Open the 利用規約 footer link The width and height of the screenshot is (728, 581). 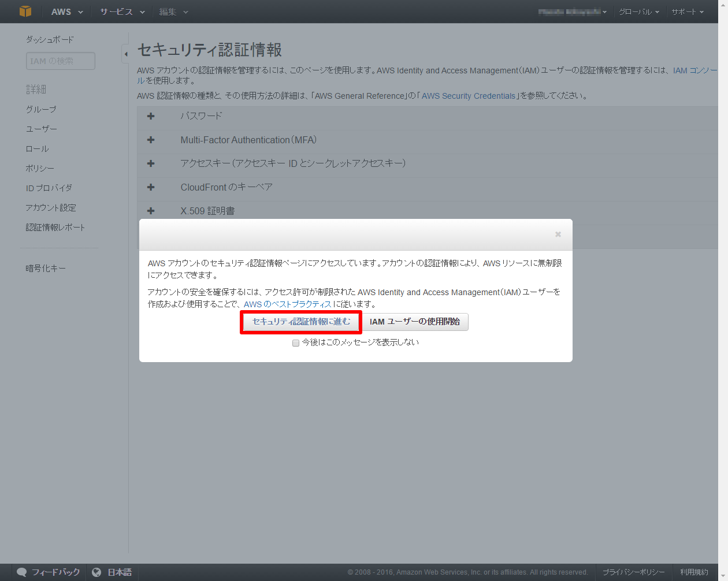[694, 572]
